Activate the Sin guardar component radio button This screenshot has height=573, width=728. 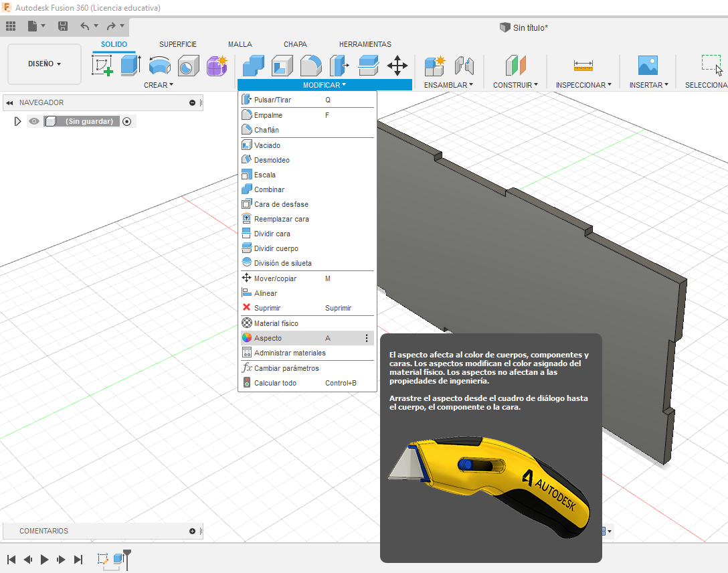tap(126, 121)
